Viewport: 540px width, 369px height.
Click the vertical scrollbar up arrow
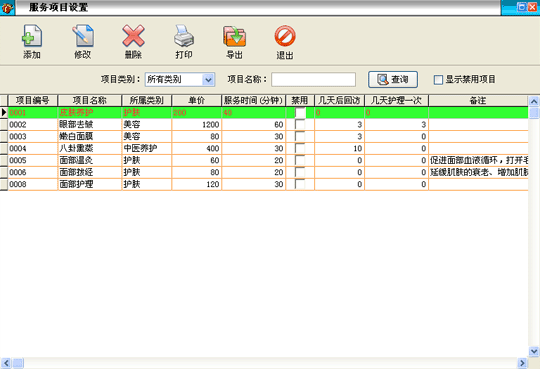(x=534, y=101)
